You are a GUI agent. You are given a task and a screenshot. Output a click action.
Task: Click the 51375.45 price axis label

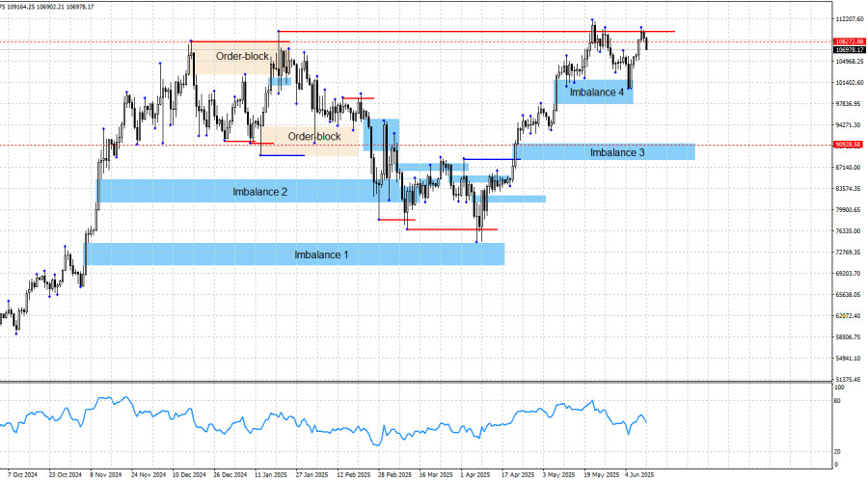tap(848, 379)
